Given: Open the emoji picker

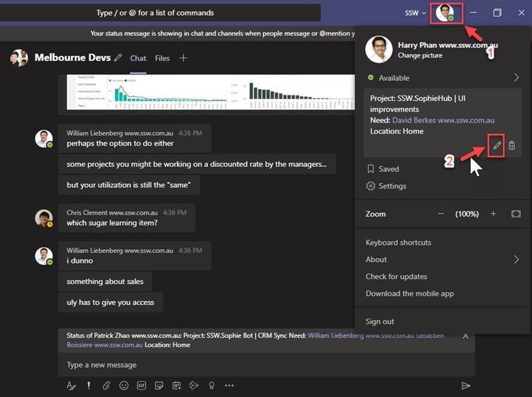Looking at the screenshot, I should (x=124, y=385).
